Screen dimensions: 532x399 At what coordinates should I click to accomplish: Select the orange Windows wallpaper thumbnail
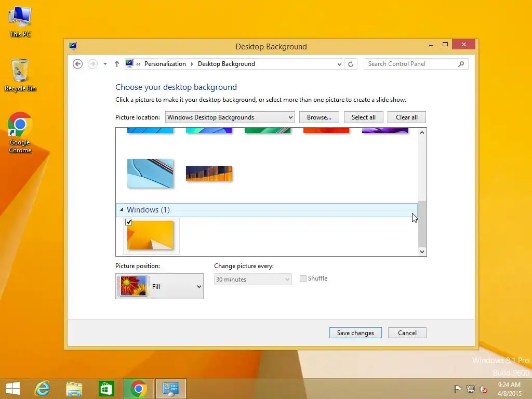[150, 235]
